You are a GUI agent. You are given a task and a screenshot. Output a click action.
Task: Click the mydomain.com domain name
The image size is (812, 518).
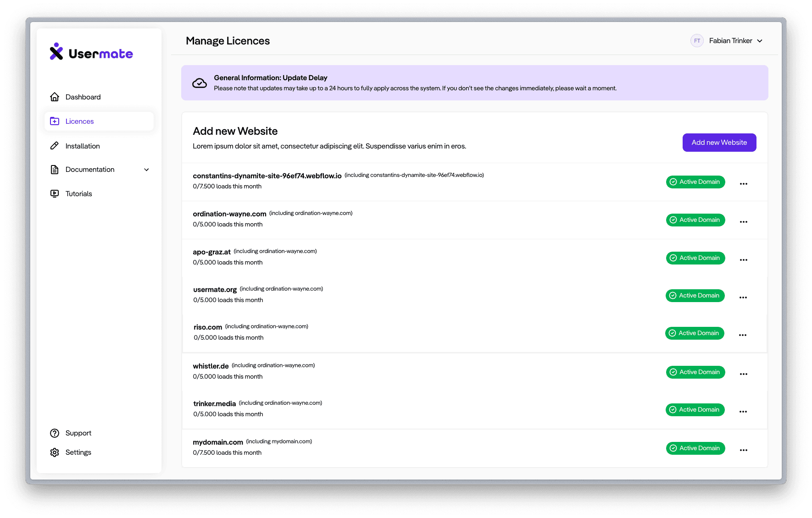(218, 442)
